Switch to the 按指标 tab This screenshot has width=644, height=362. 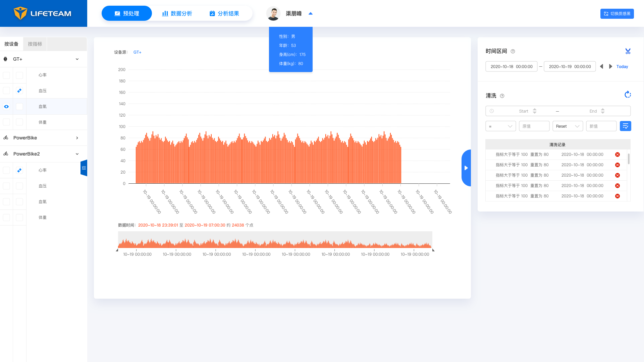(35, 44)
